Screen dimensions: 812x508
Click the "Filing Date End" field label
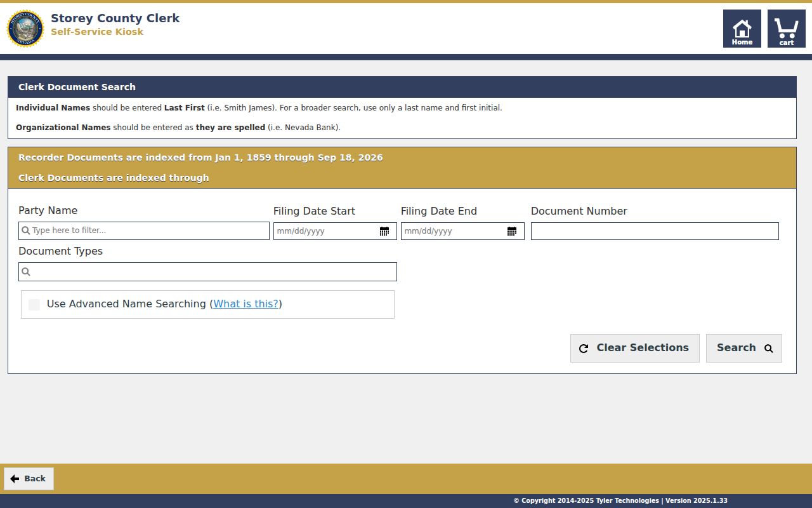pyautogui.click(x=439, y=211)
